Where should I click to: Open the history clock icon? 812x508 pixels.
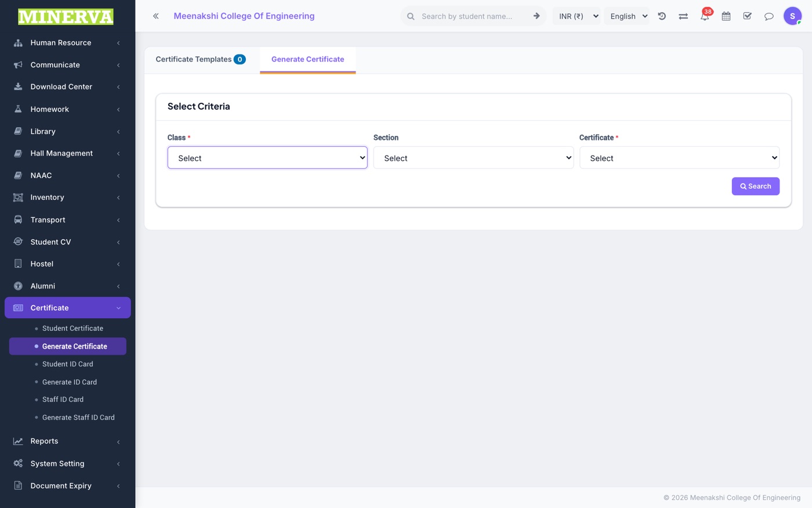(x=662, y=16)
